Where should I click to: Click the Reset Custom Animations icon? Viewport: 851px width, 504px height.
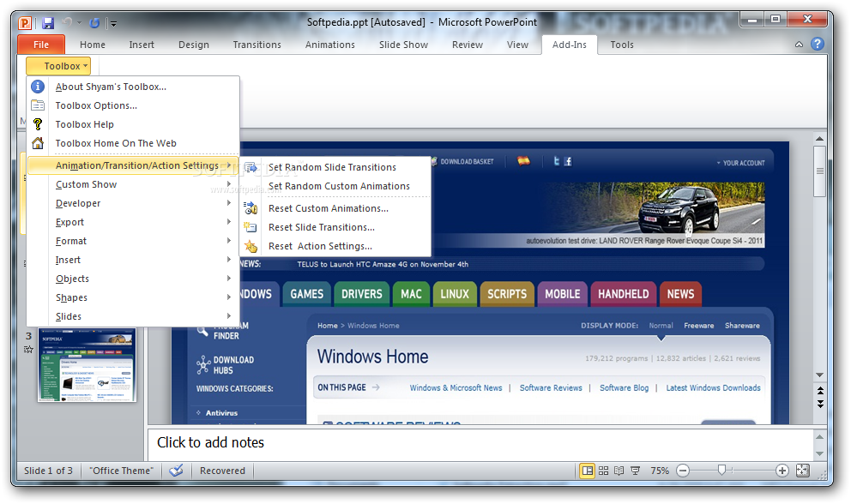tap(250, 207)
